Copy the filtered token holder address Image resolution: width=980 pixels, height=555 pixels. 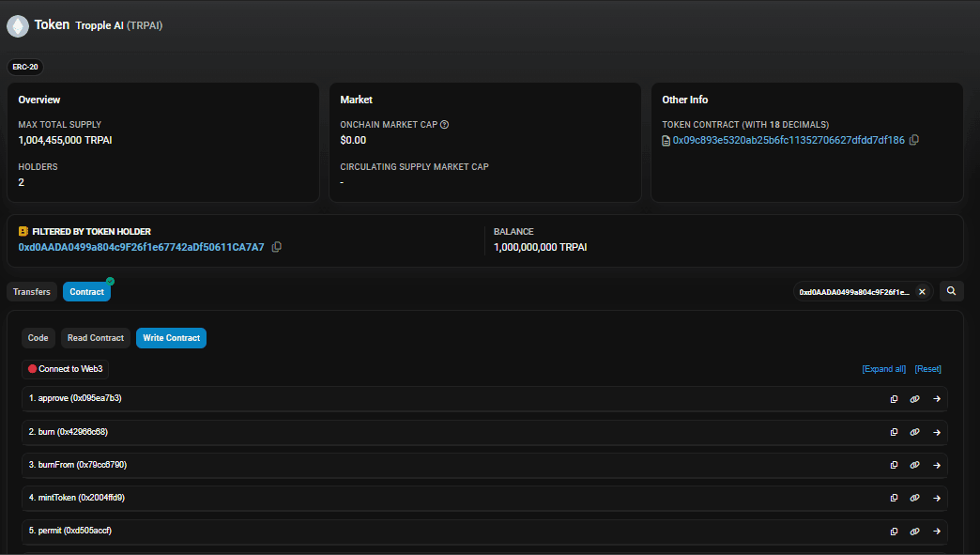point(276,247)
